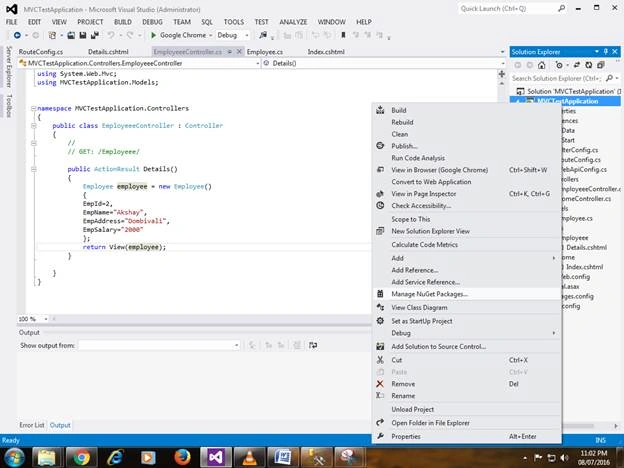Expand the Debug submenu in context menu
Image resolution: width=624 pixels, height=468 pixels.
554,333
